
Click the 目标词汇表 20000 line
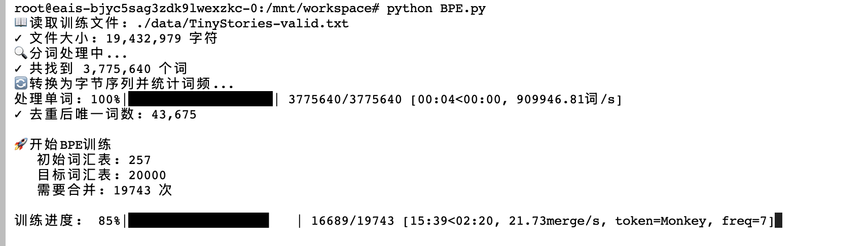(101, 175)
